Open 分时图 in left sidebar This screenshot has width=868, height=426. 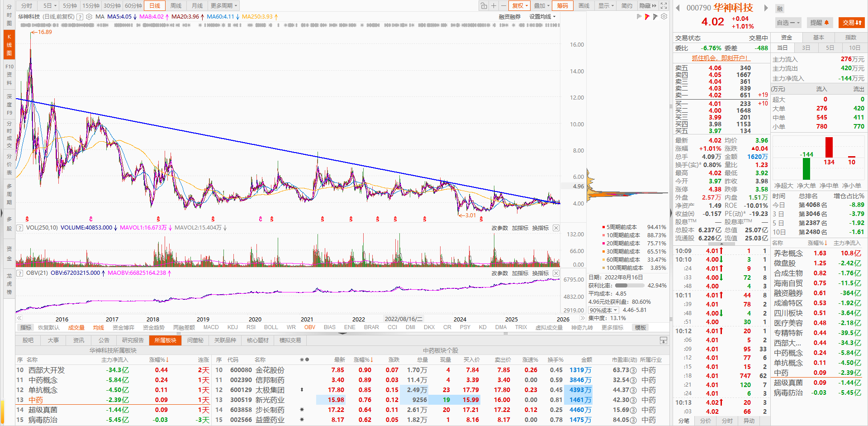pyautogui.click(x=9, y=15)
